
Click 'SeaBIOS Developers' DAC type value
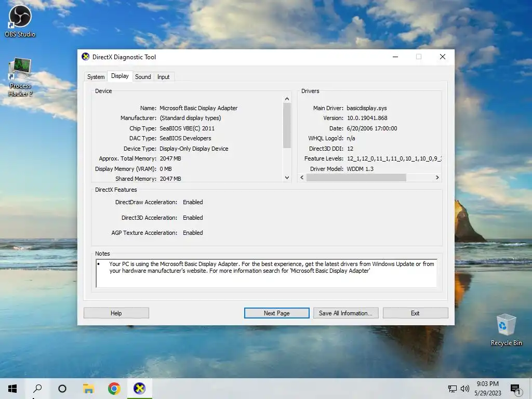tap(185, 138)
